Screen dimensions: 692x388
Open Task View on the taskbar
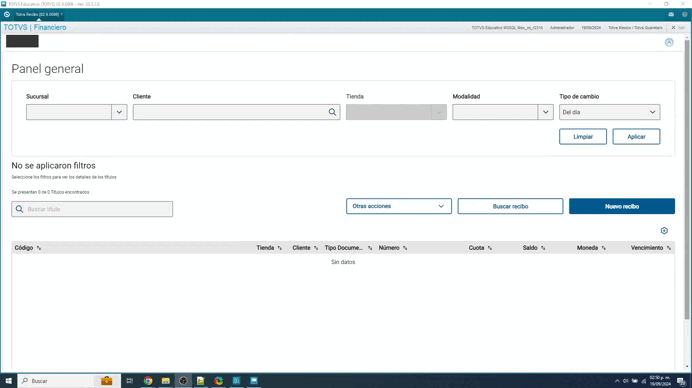coord(129,380)
